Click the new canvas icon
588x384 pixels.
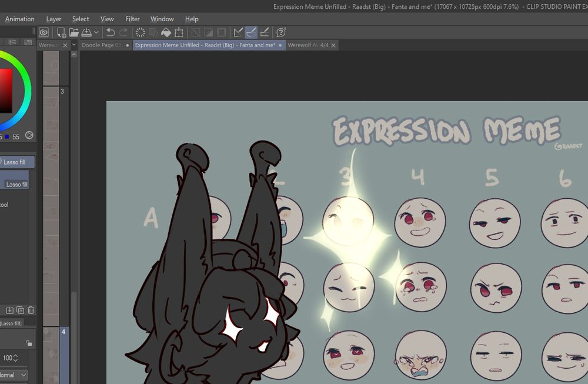(62, 32)
